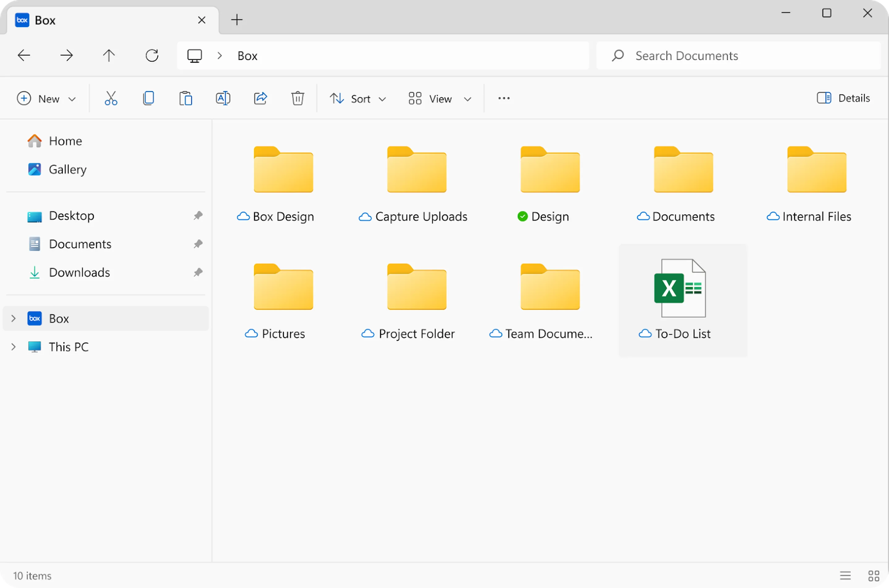Navigate up one folder level
889x588 pixels.
(x=109, y=56)
